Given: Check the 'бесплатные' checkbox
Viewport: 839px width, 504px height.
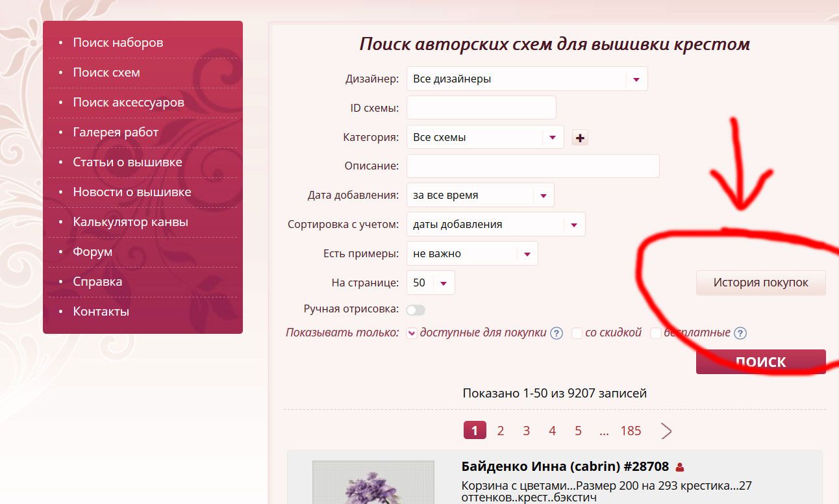Looking at the screenshot, I should point(656,333).
